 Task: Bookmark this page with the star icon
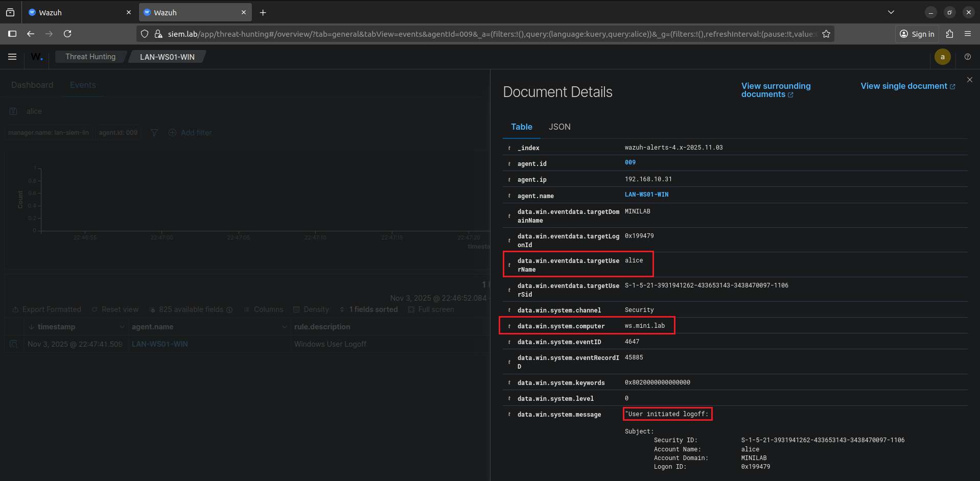tap(826, 34)
